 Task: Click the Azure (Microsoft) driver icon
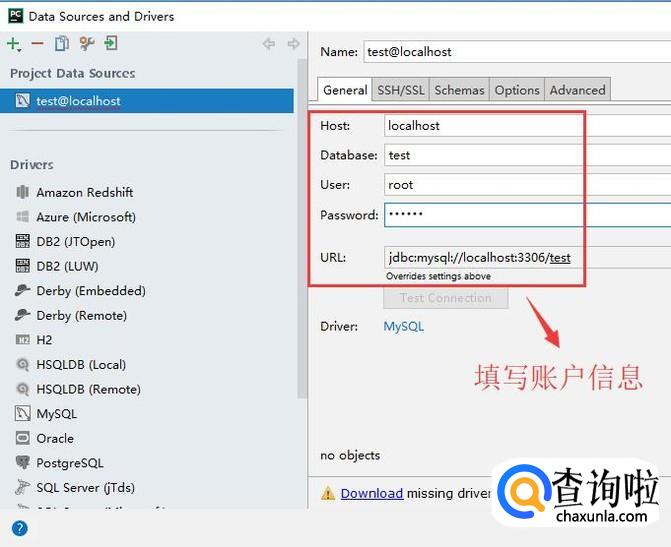[22, 217]
